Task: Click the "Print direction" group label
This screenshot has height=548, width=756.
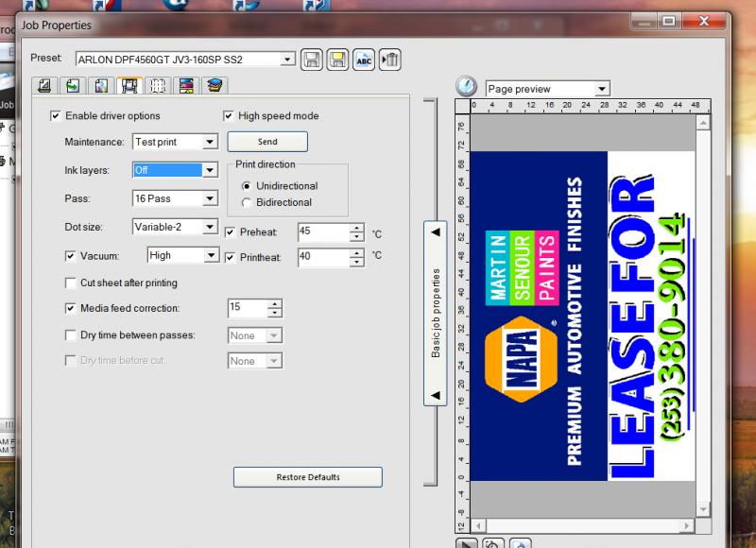Action: pos(266,164)
